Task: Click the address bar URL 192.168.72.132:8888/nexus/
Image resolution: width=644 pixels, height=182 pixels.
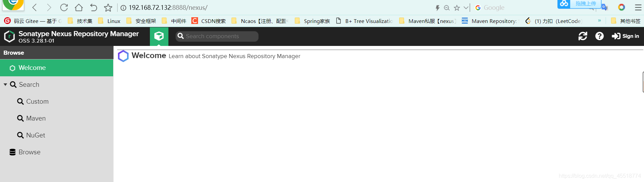Action: [x=168, y=7]
